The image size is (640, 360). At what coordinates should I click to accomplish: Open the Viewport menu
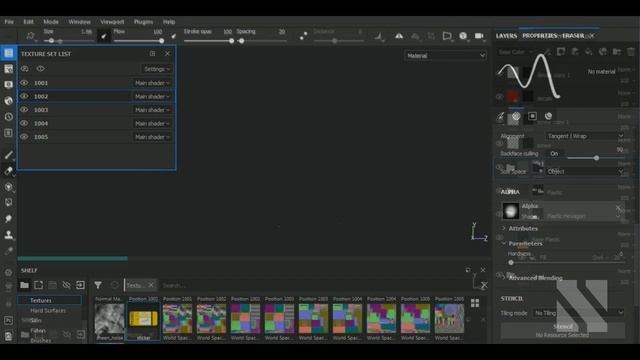[x=112, y=22]
